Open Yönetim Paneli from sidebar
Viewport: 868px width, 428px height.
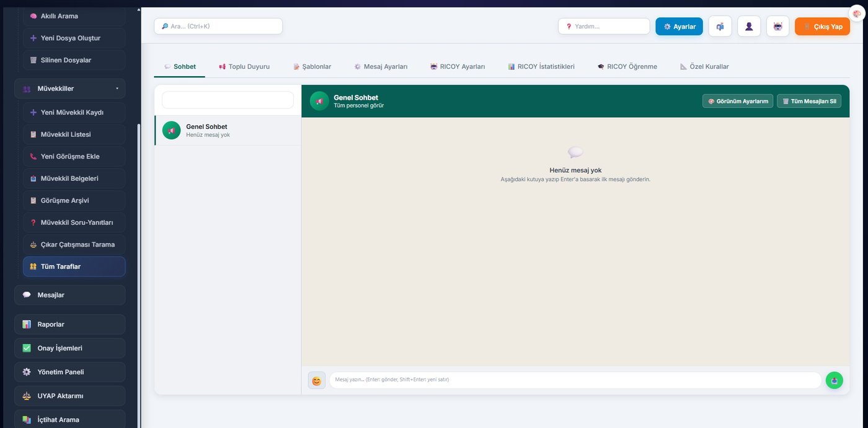(69, 372)
